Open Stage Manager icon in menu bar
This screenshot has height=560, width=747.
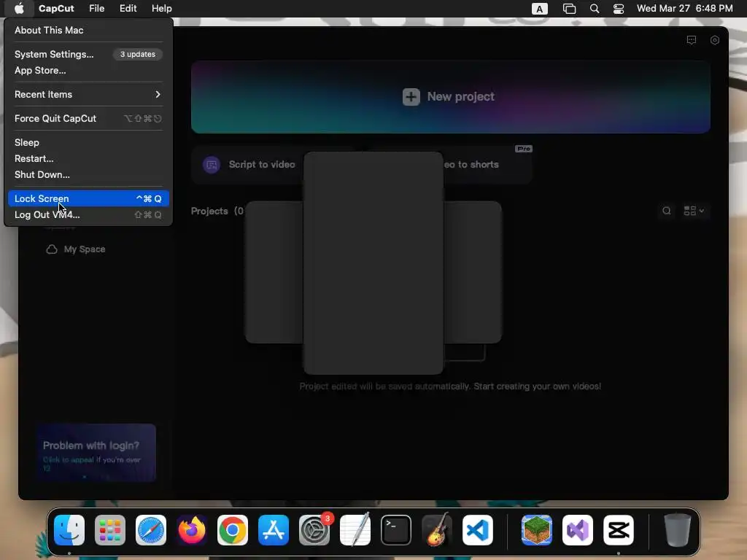(x=569, y=9)
